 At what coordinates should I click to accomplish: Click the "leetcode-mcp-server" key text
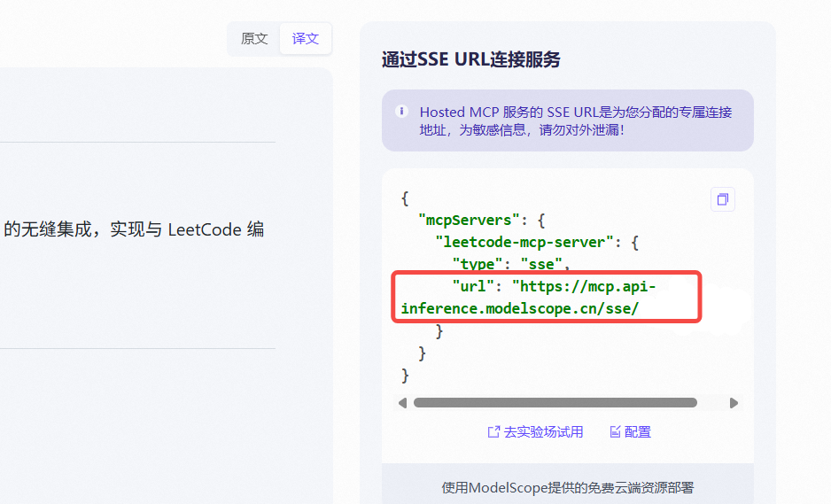click(524, 242)
